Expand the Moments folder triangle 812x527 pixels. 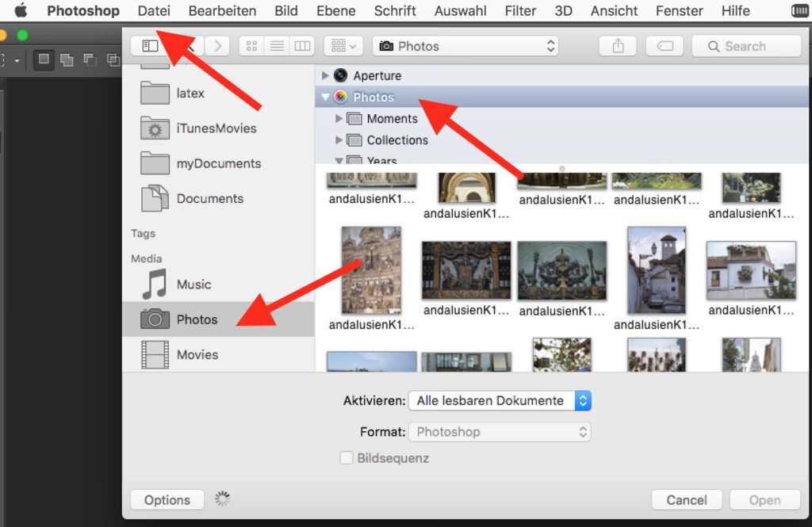pos(339,119)
